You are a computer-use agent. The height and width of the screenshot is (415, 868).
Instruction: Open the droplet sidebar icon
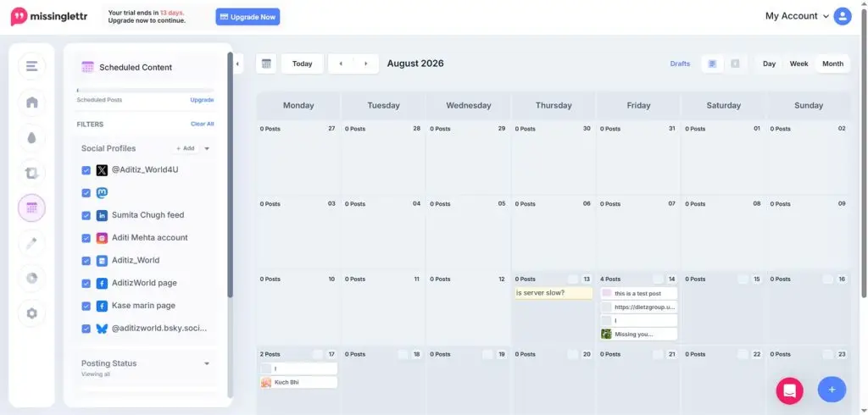click(31, 138)
